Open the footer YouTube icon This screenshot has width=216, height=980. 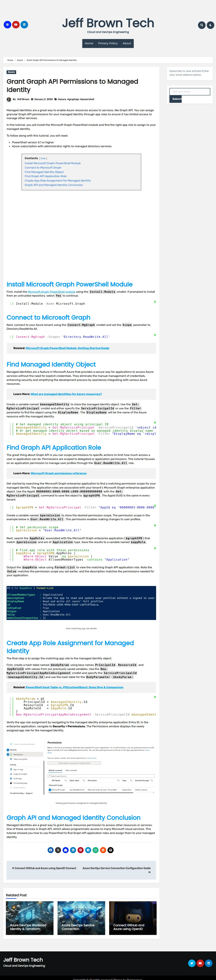(x=200, y=963)
